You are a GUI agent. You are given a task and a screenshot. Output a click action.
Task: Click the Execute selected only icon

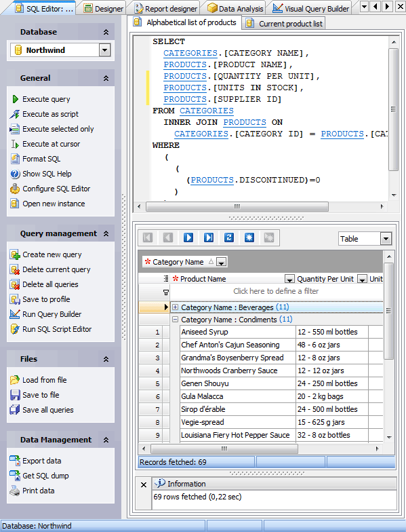(x=15, y=129)
